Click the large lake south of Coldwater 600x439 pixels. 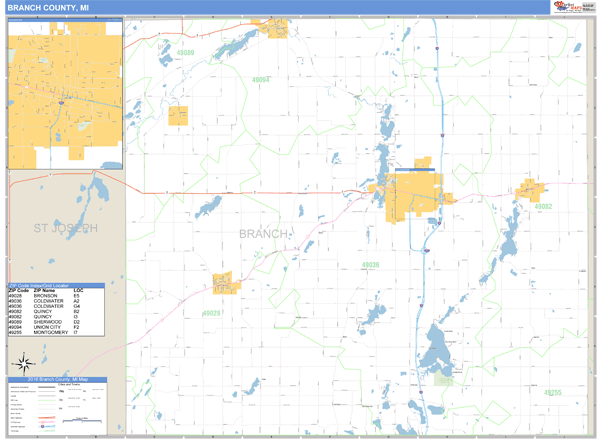coord(438,351)
